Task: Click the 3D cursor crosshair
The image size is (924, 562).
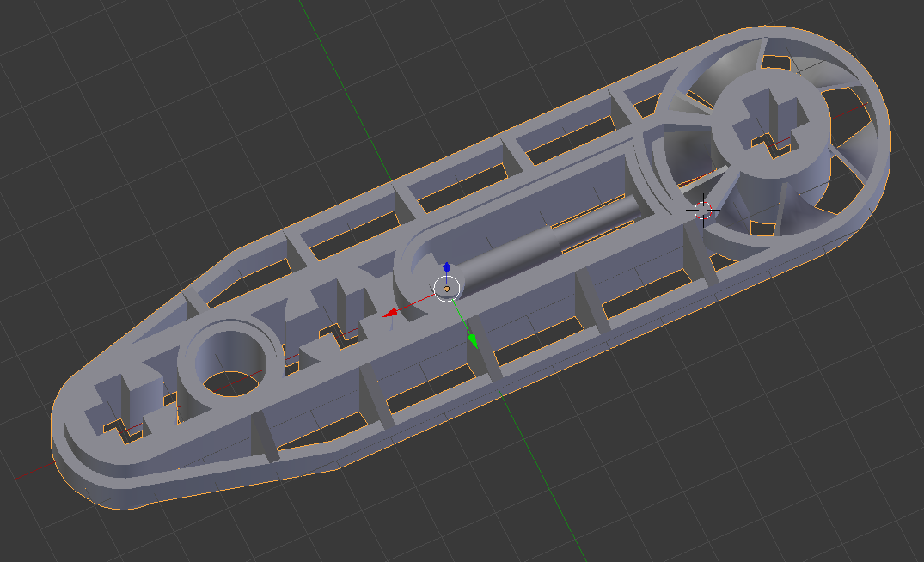Action: (702, 210)
